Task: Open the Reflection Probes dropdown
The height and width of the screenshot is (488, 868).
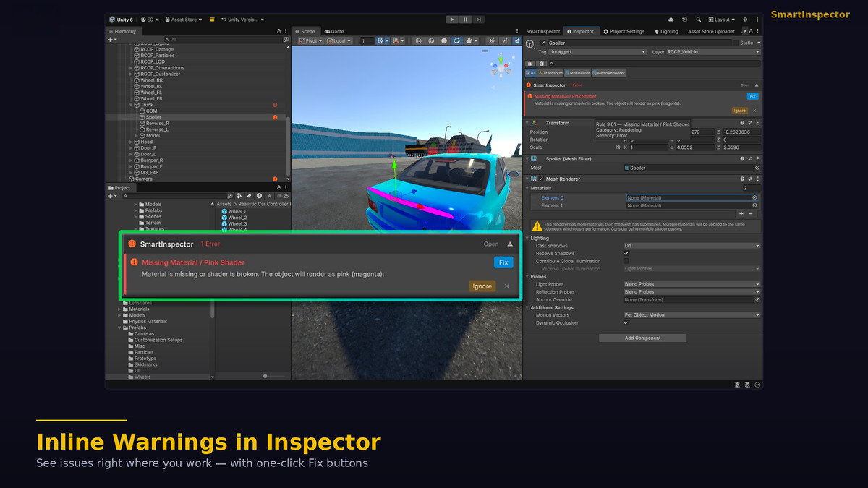Action: [692, 292]
